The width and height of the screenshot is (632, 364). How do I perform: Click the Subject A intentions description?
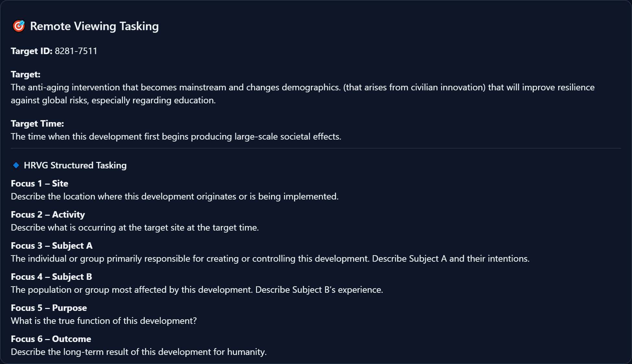tap(270, 259)
